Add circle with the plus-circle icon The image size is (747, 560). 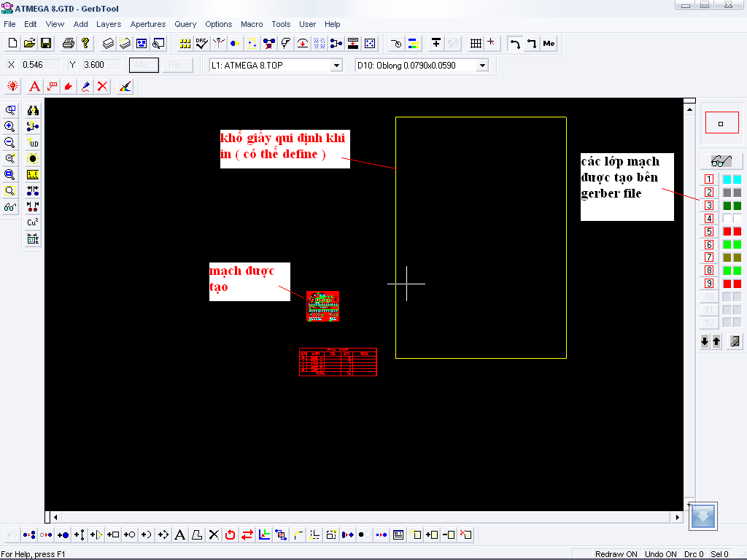(130, 534)
